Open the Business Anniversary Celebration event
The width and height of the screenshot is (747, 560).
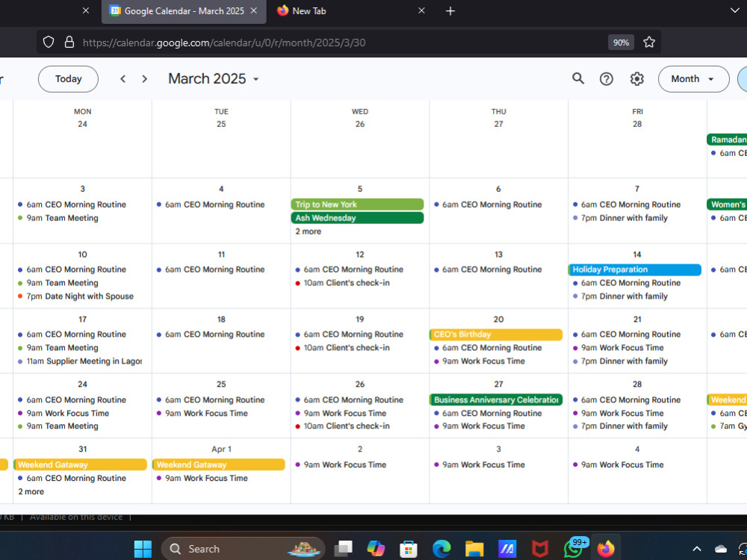click(496, 399)
